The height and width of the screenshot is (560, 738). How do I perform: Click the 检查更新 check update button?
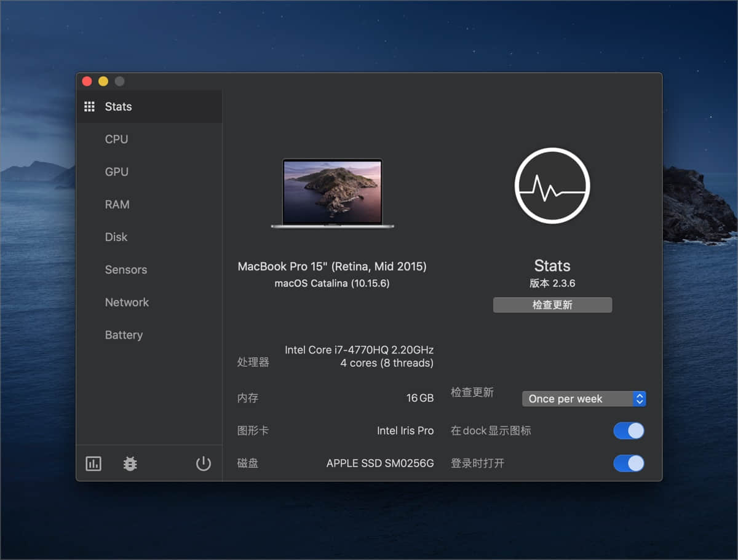(x=552, y=305)
